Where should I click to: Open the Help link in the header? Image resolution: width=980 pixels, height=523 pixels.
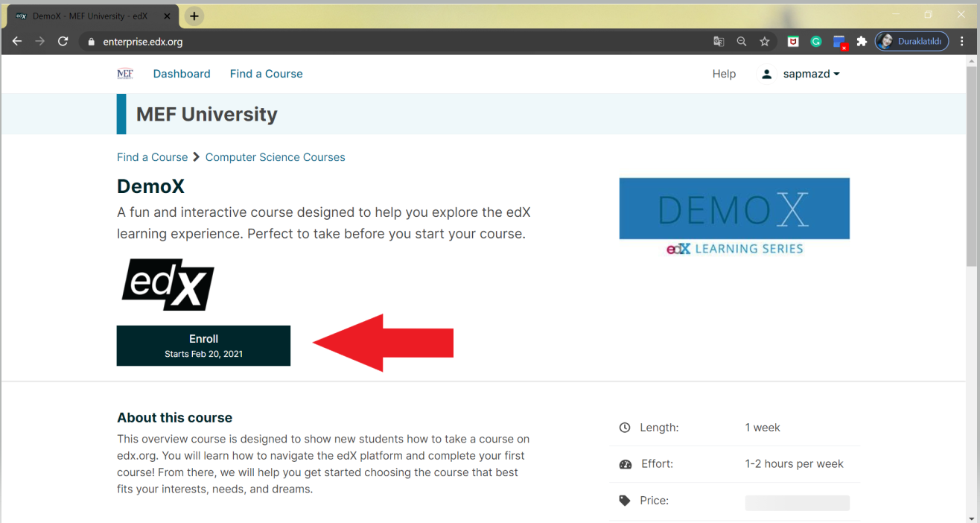click(x=724, y=74)
